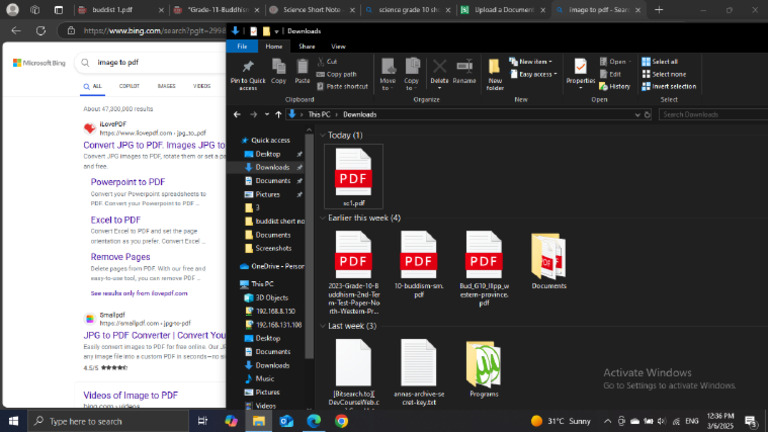This screenshot has width=768, height=432.
Task: Click This PC in address breadcrumb
Action: click(x=319, y=115)
